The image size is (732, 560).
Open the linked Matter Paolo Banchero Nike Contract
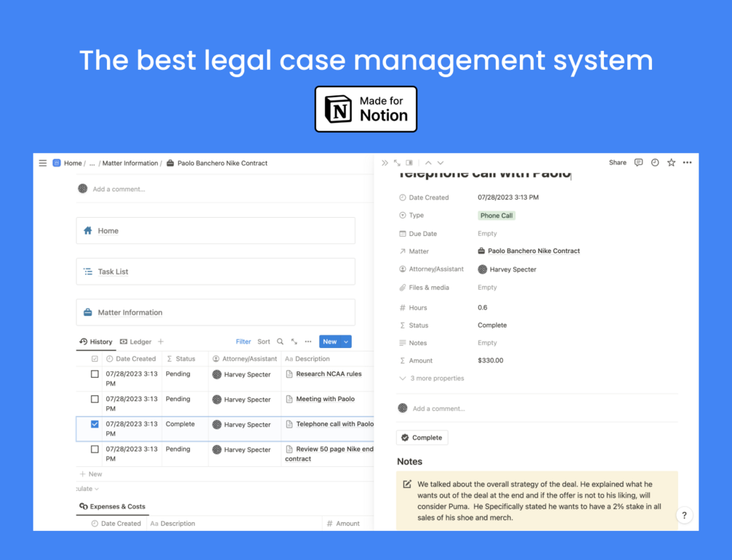pyautogui.click(x=529, y=251)
